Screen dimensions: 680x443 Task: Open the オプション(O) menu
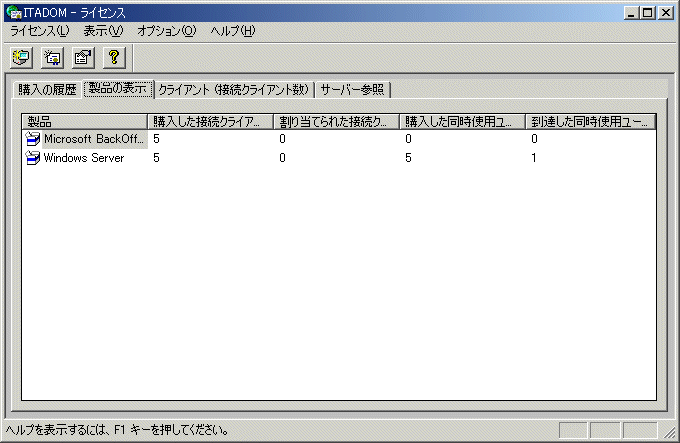click(167, 31)
